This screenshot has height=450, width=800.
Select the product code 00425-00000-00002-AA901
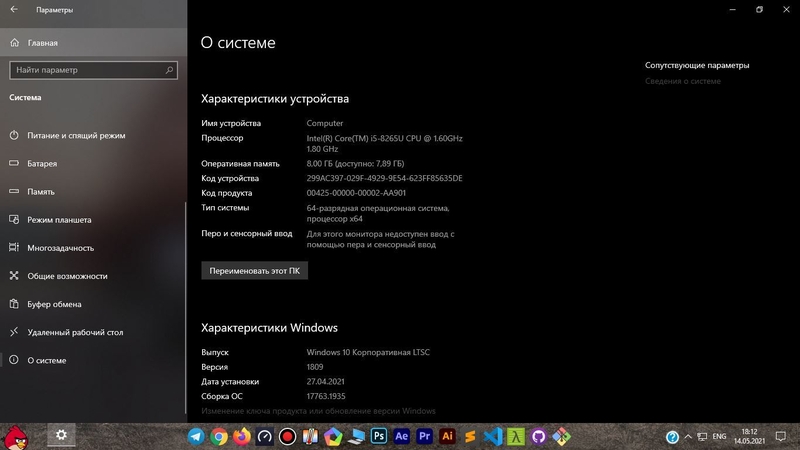[x=356, y=193]
